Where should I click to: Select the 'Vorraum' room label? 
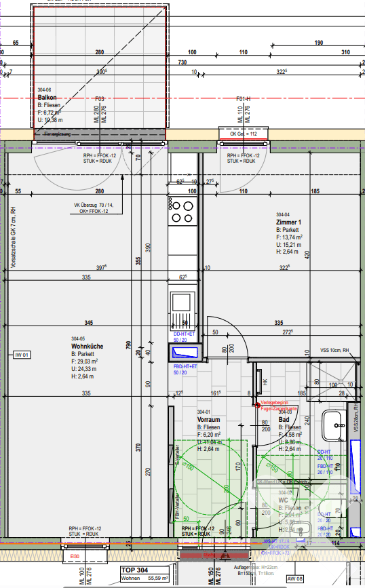click(x=208, y=420)
